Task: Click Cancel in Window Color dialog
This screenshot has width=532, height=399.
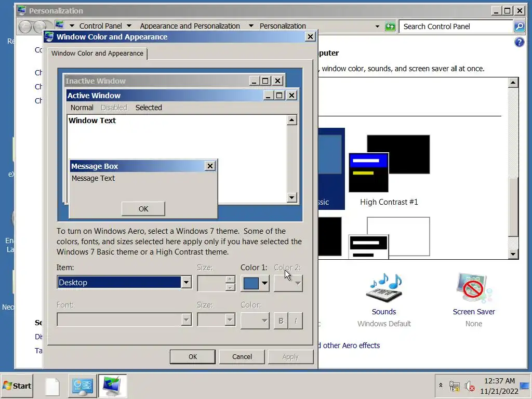Action: 242,356
